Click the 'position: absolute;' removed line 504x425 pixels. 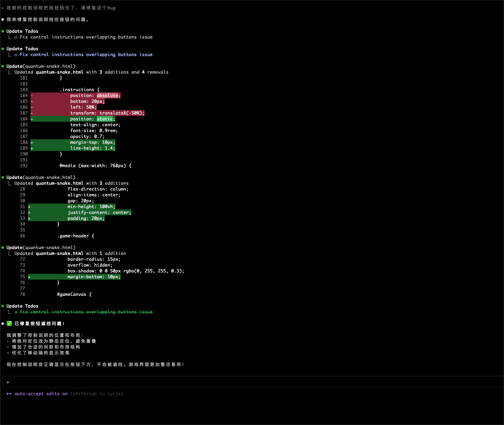point(76,95)
